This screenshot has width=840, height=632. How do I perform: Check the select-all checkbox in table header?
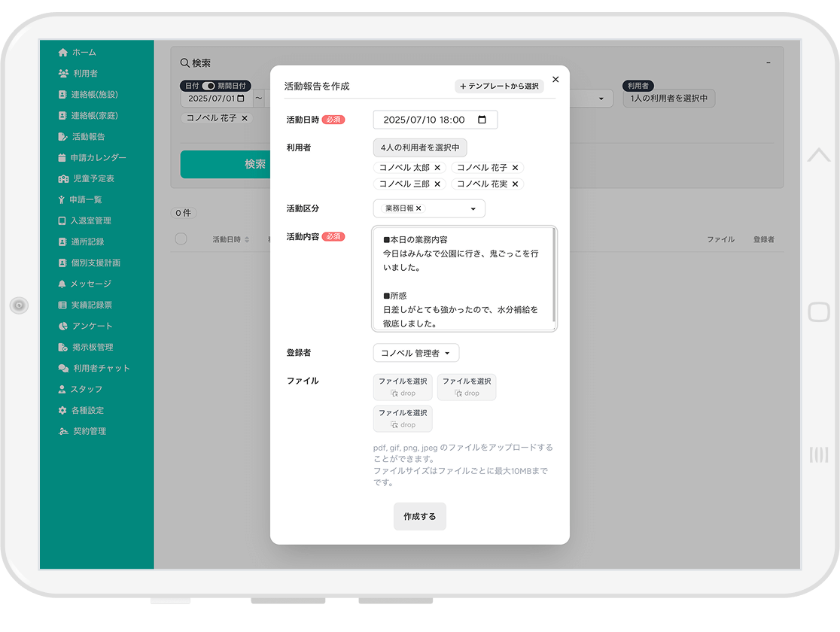181,239
